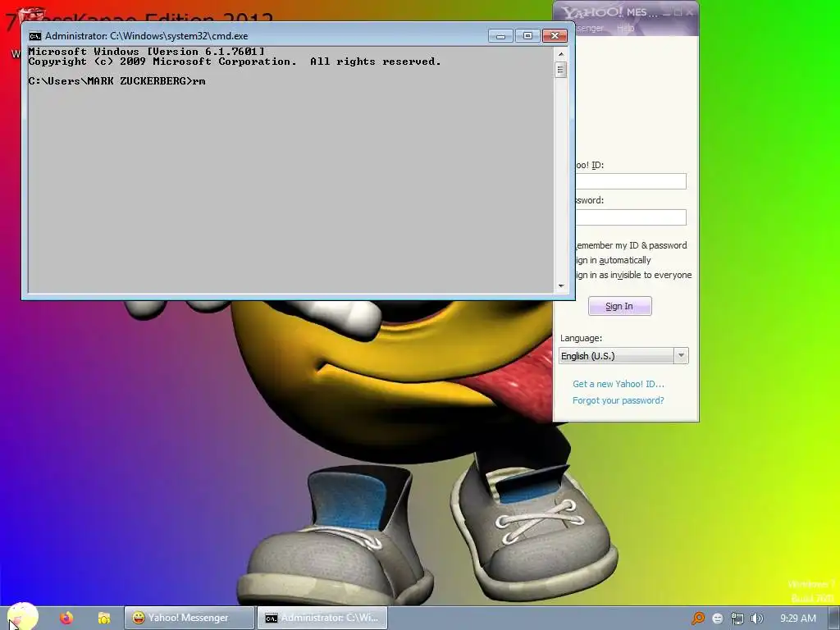The image size is (840, 630).
Task: Click the cmd window scrollbar thumb
Action: pyautogui.click(x=561, y=70)
